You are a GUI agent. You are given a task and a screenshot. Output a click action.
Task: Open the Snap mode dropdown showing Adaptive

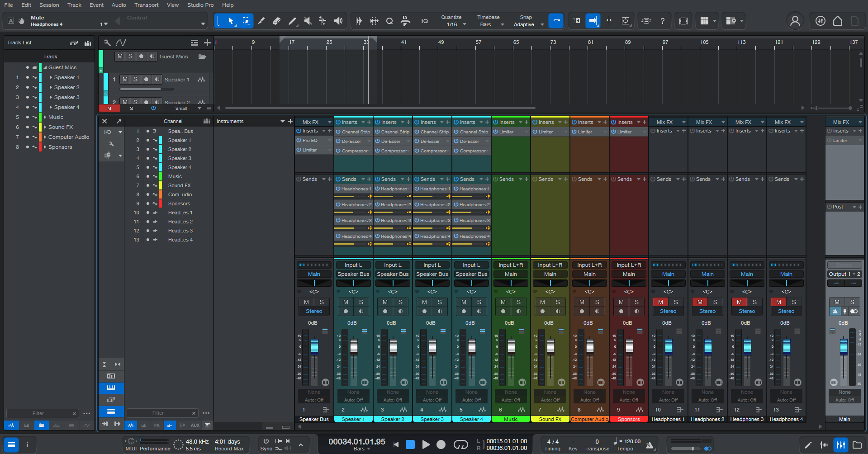click(527, 24)
